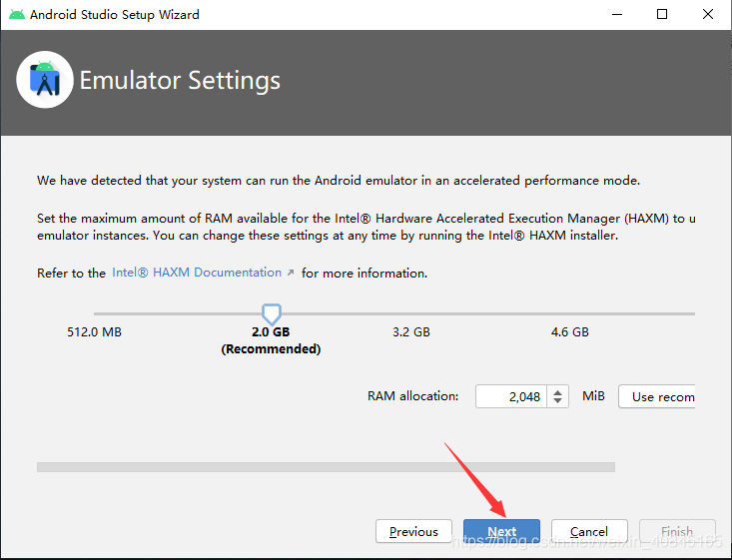Click the 512.0 MB label

94,332
